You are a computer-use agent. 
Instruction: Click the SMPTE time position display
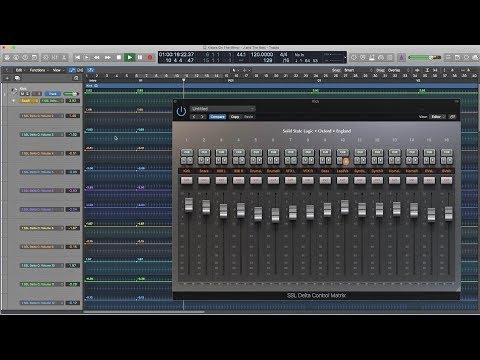(x=176, y=54)
